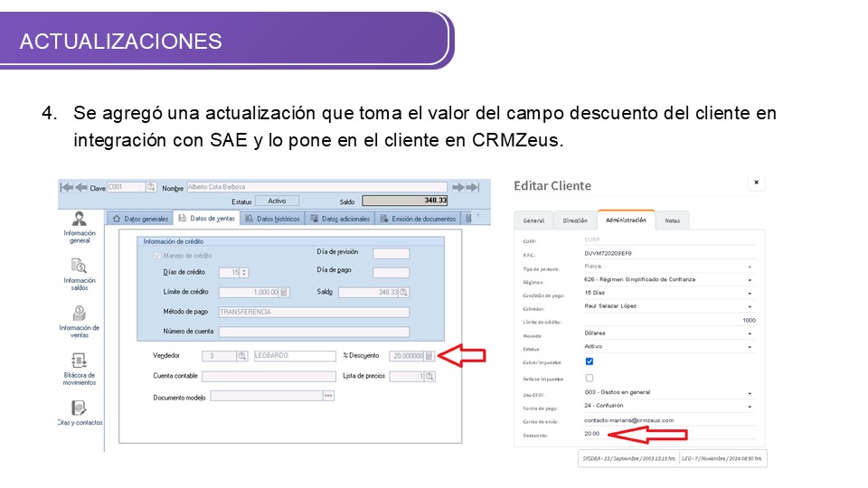Screen dimensions: 868x488
Task: Close the Editar Cliente dialog
Action: [x=756, y=183]
